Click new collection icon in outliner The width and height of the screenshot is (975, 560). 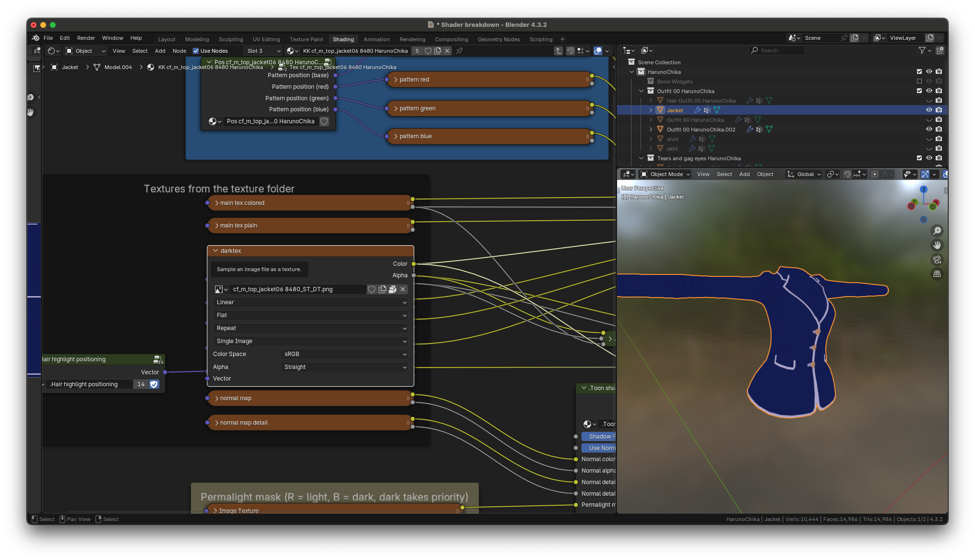(x=939, y=50)
